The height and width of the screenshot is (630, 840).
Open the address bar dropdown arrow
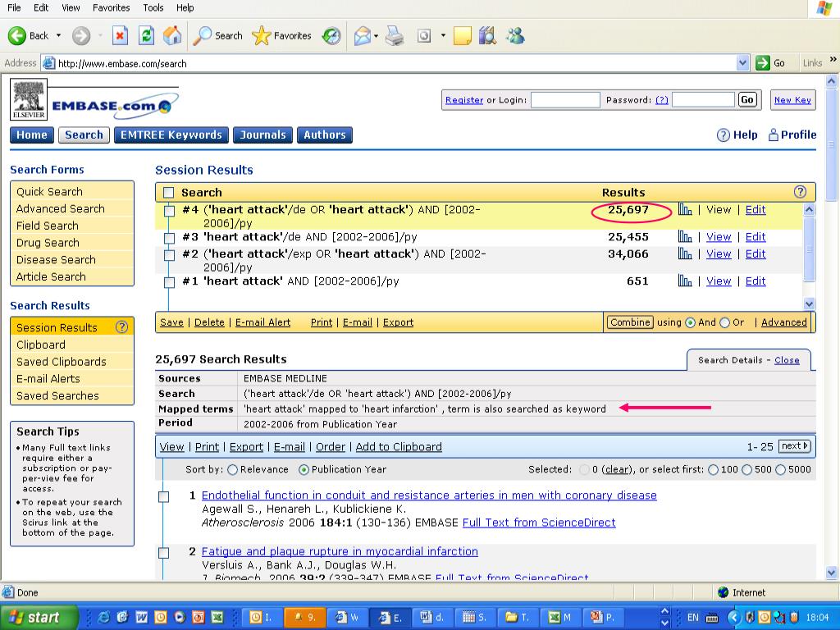(x=742, y=63)
